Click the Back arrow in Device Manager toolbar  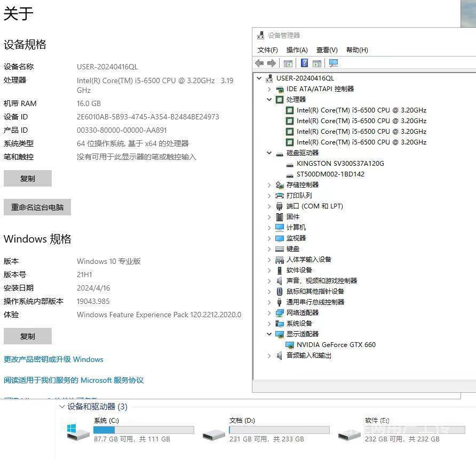point(259,63)
